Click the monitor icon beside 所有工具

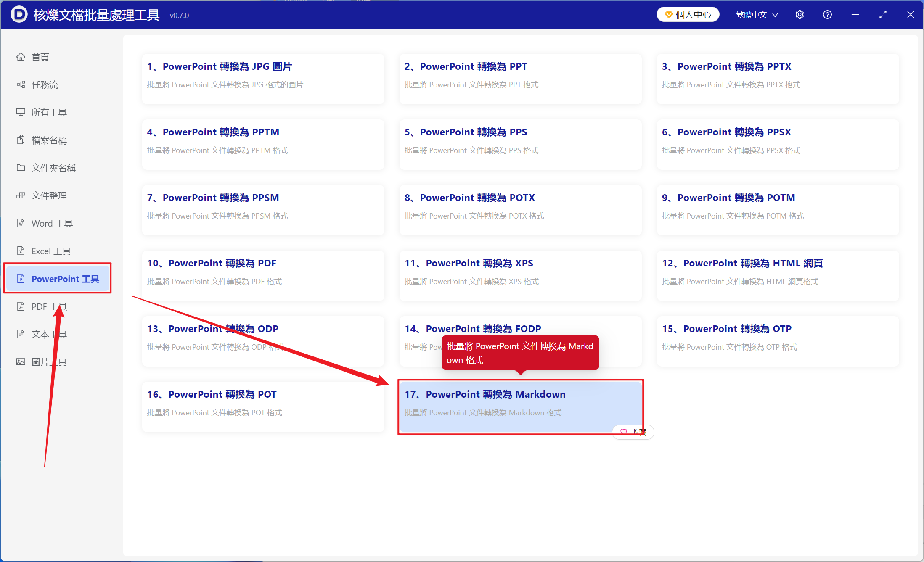21,112
